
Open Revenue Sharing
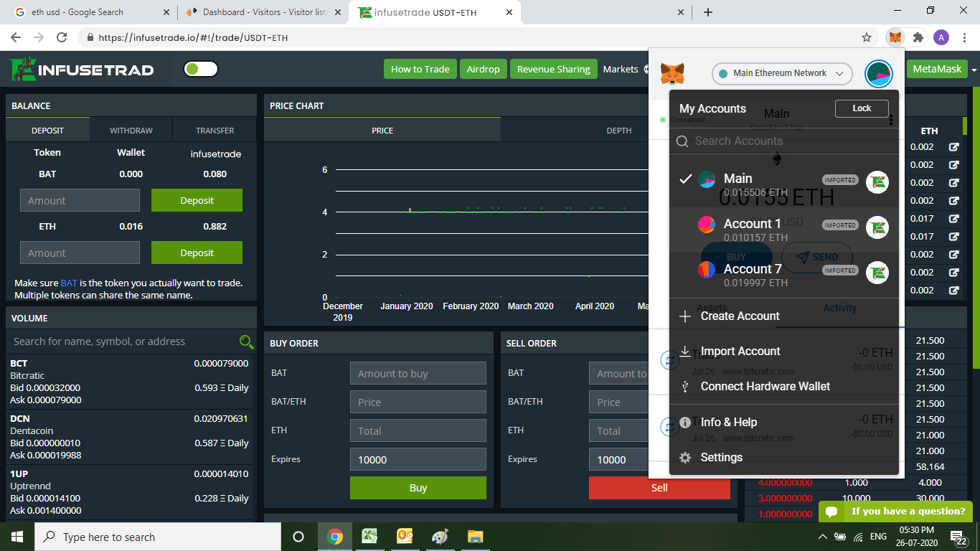[x=553, y=69]
